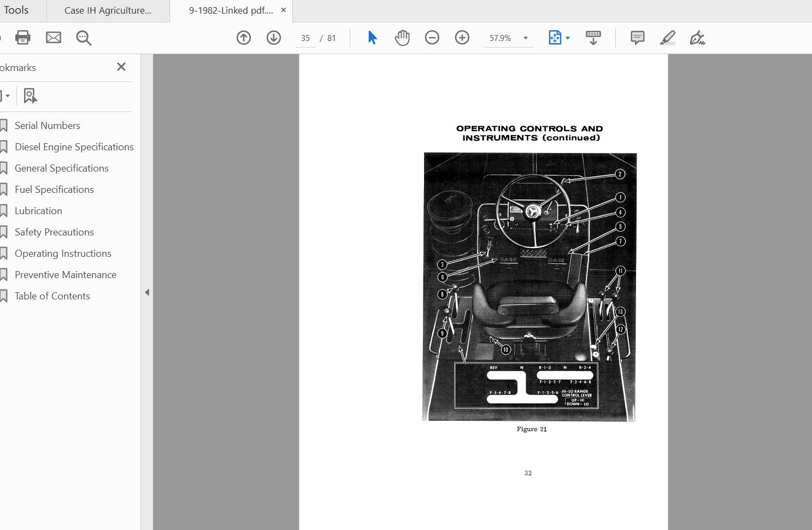The image size is (812, 530).
Task: Expand the fit page options dropdown
Action: (568, 38)
